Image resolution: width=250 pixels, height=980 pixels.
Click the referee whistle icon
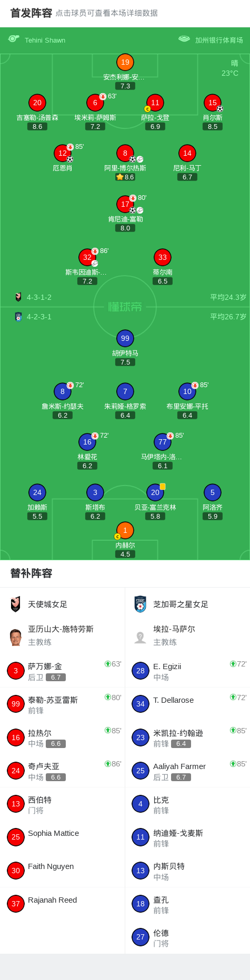(x=14, y=39)
